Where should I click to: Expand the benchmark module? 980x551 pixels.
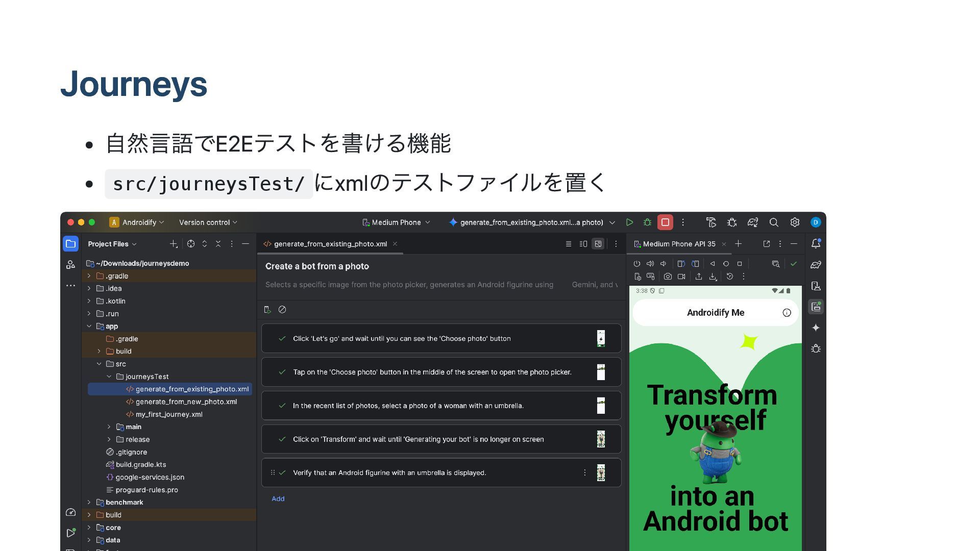pyautogui.click(x=89, y=503)
